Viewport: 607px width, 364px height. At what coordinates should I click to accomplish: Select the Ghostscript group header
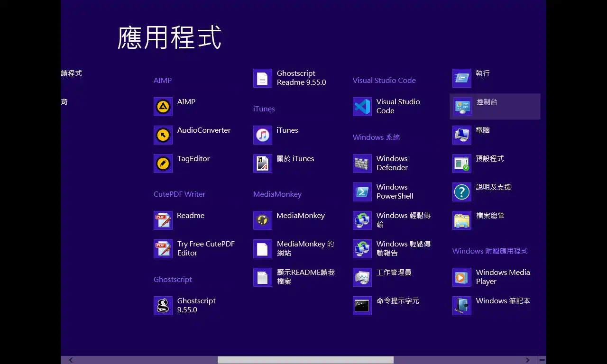pos(173,280)
